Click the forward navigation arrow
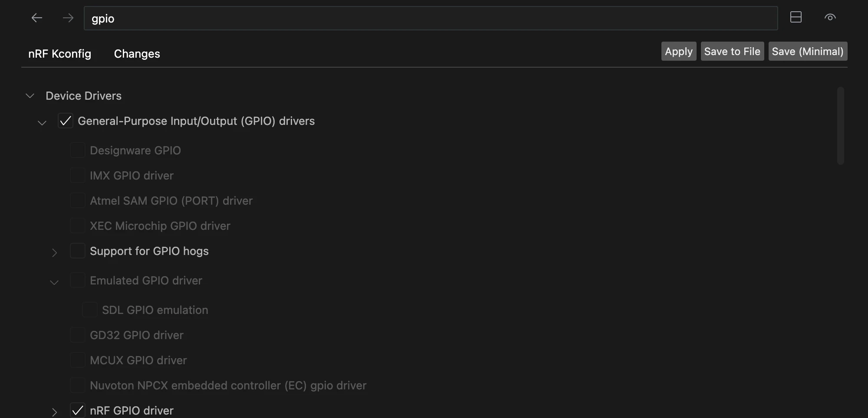Image resolution: width=868 pixels, height=418 pixels. [68, 18]
